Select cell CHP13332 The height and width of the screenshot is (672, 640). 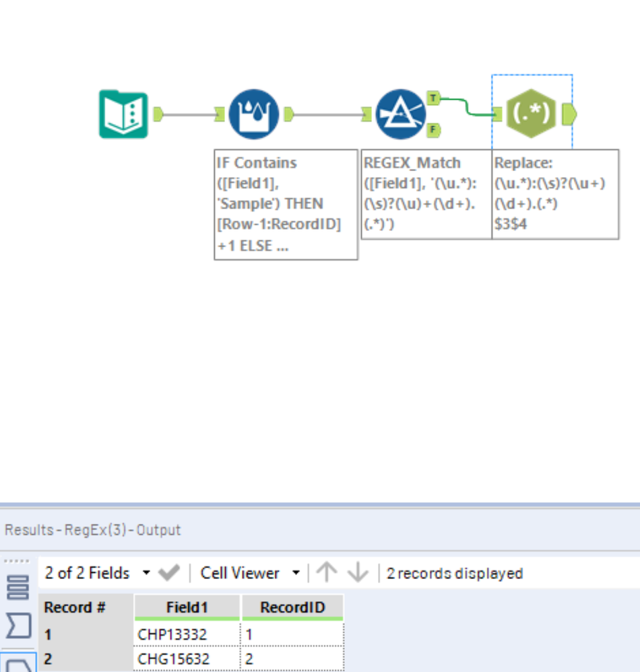[187, 634]
